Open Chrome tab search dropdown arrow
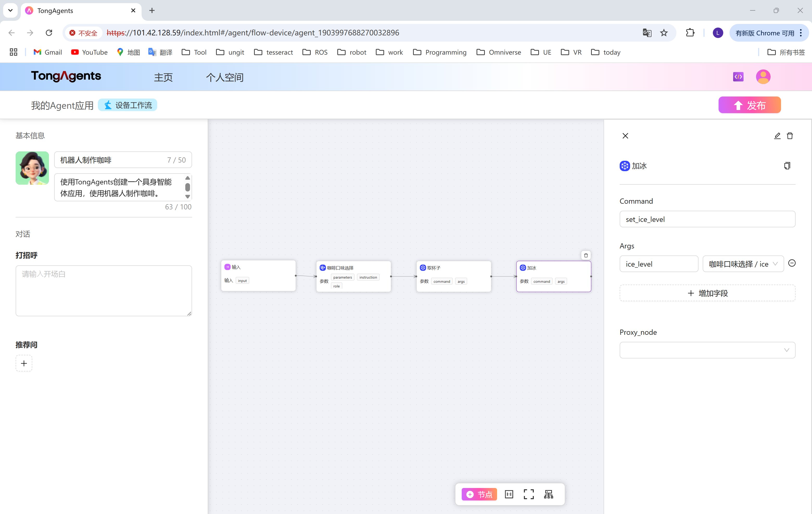The image size is (812, 514). click(10, 10)
